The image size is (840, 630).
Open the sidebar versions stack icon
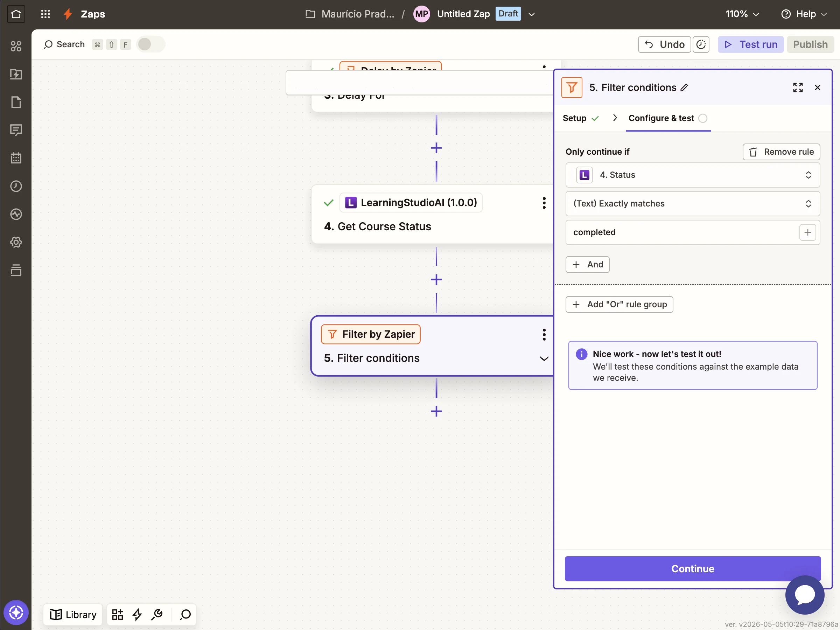pos(16,270)
